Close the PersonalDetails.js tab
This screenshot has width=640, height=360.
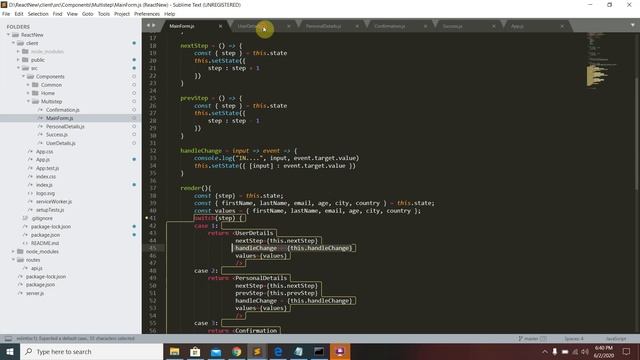tap(357, 26)
